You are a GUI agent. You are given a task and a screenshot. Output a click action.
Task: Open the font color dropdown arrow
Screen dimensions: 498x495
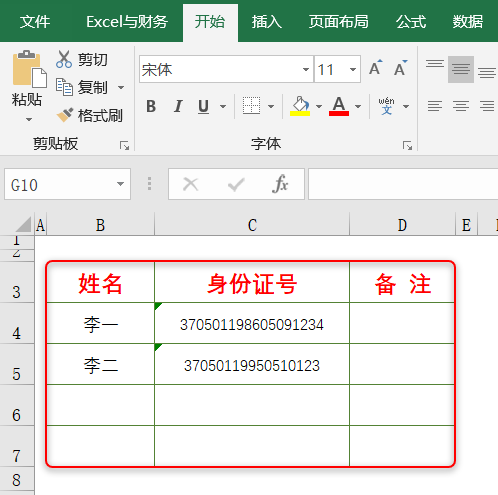pyautogui.click(x=358, y=107)
